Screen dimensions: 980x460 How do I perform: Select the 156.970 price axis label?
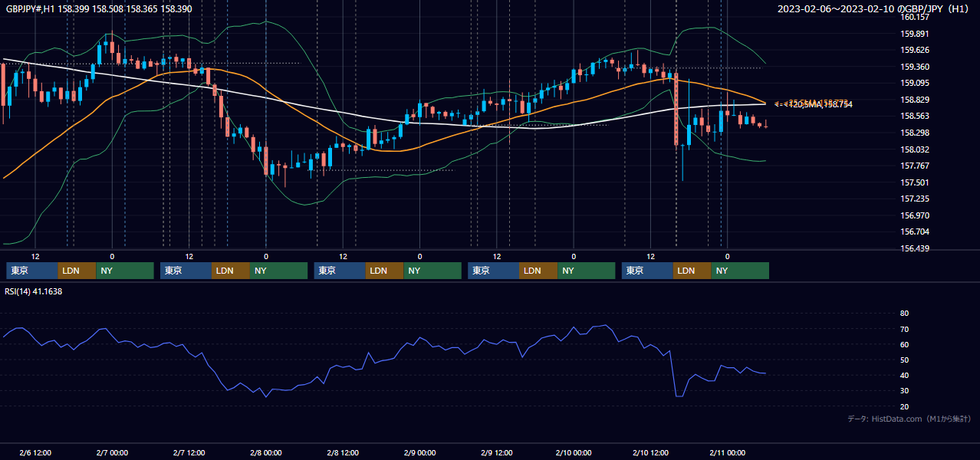click(914, 215)
